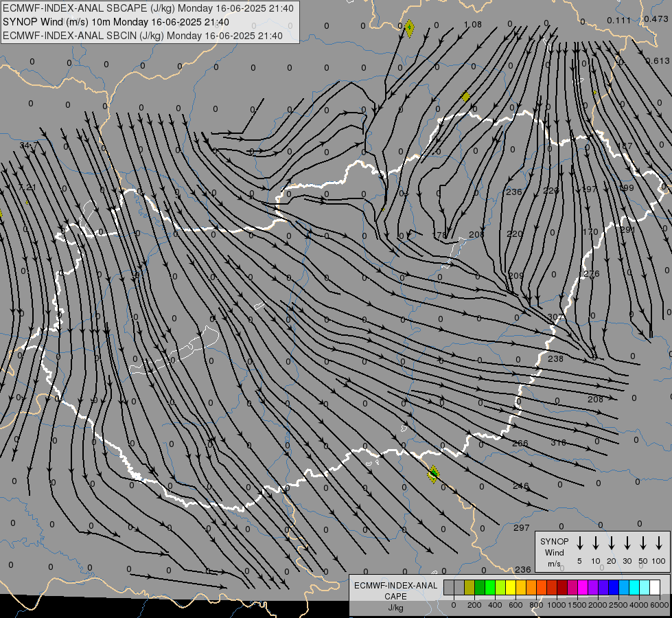This screenshot has height=618, width=672.
Task: Click the map value 209
Action: click(516, 276)
